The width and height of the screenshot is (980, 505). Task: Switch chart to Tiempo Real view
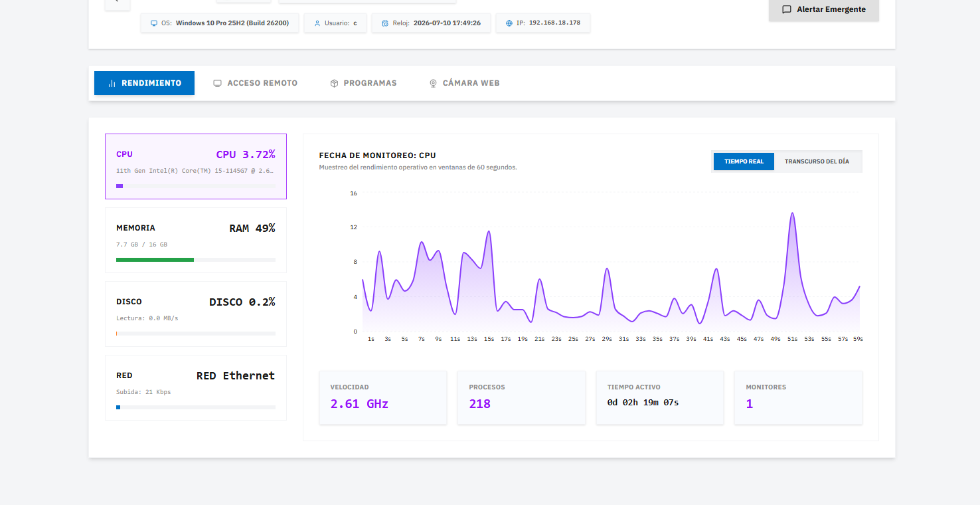[x=744, y=161]
